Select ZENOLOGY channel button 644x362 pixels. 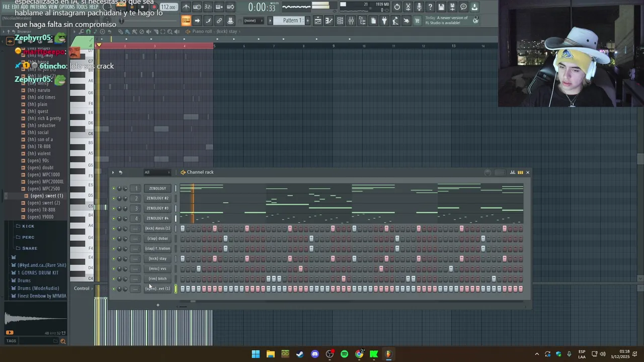point(157,189)
